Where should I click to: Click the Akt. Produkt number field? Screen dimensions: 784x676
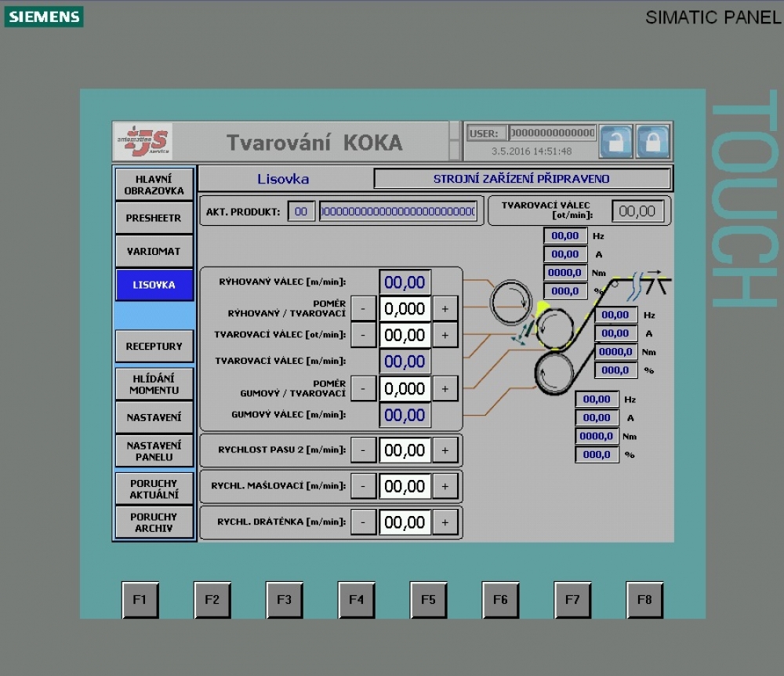point(301,211)
